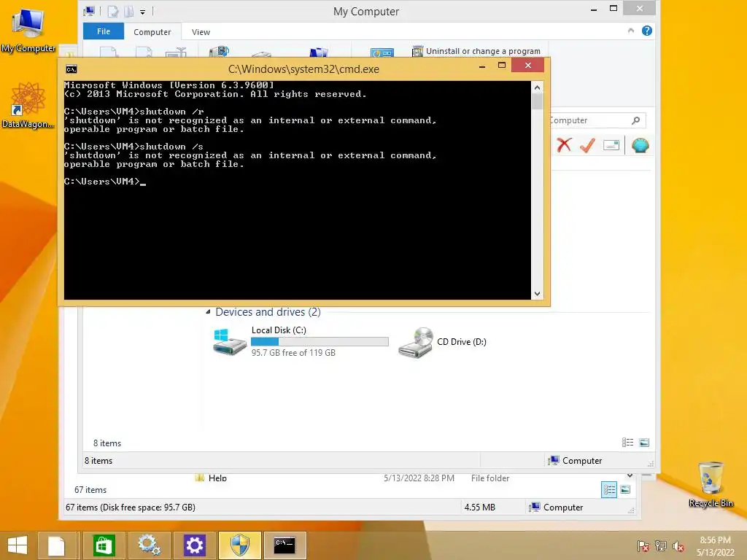Click the '4.55 MB' status bar text
Viewport: 747px width, 560px height.
(x=480, y=507)
